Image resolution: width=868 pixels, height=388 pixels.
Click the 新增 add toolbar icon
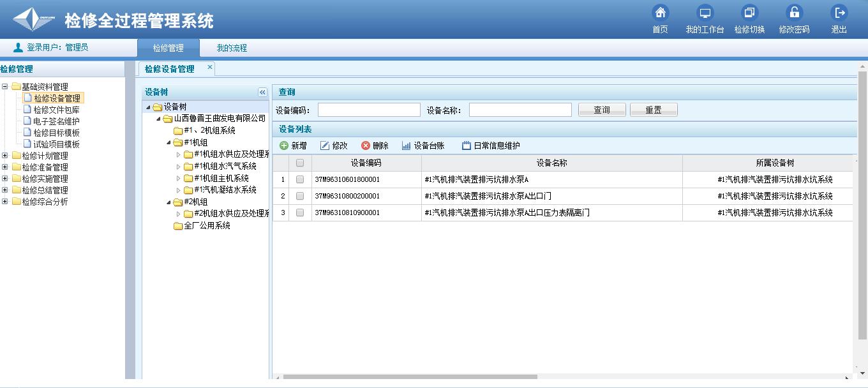pyautogui.click(x=284, y=145)
